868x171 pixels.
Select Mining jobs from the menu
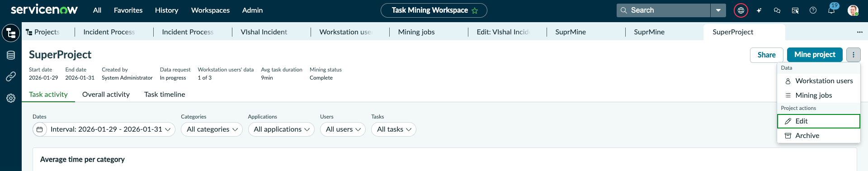819,95
